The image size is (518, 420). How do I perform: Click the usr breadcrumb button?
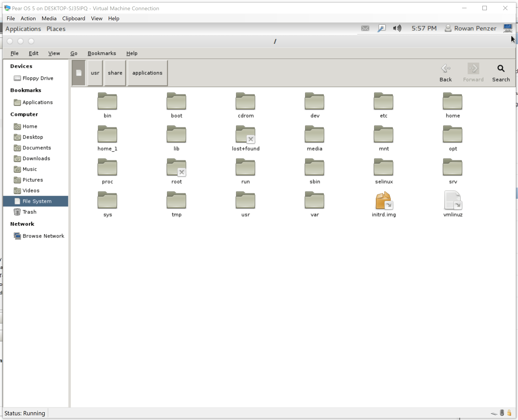tap(95, 73)
